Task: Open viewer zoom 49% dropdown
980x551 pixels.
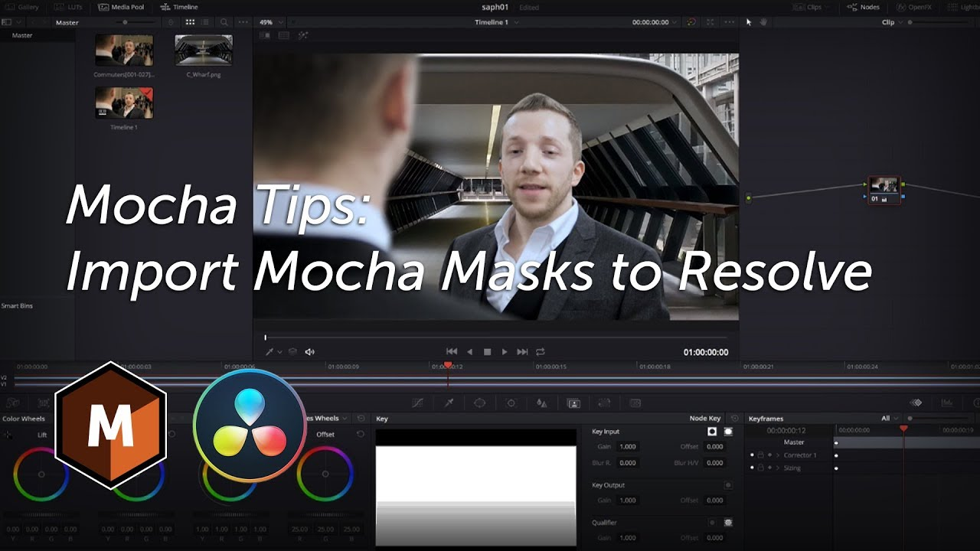Action: 269,22
